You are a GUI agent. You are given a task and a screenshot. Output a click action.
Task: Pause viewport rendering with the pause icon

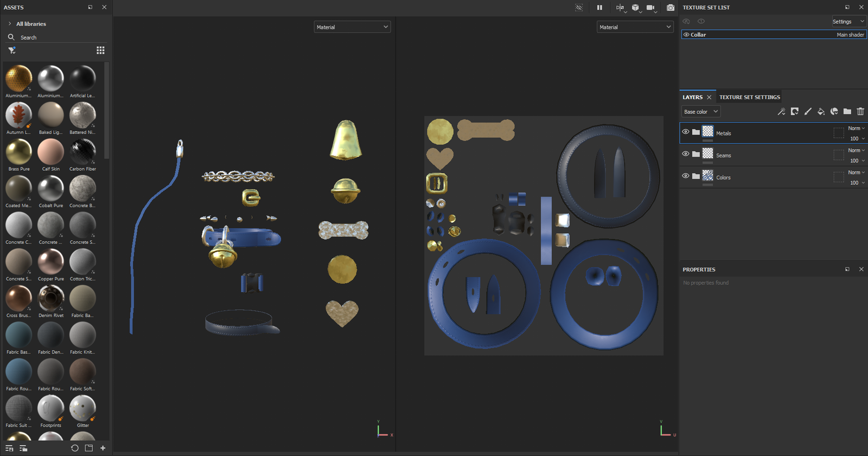(599, 8)
